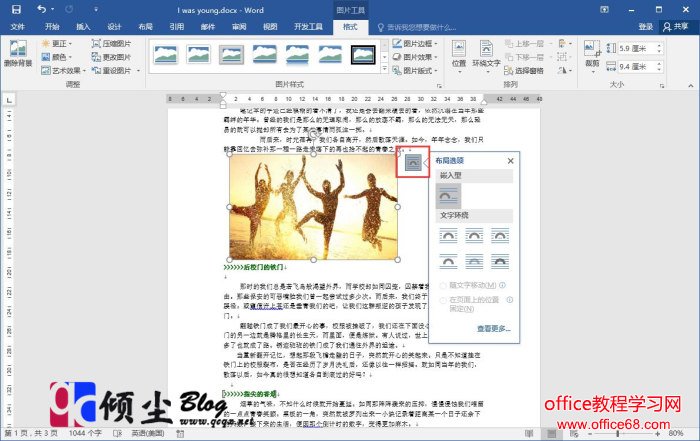This screenshot has height=441, width=700.
Task: Choose the Square text wrapping icon
Action: click(448, 236)
